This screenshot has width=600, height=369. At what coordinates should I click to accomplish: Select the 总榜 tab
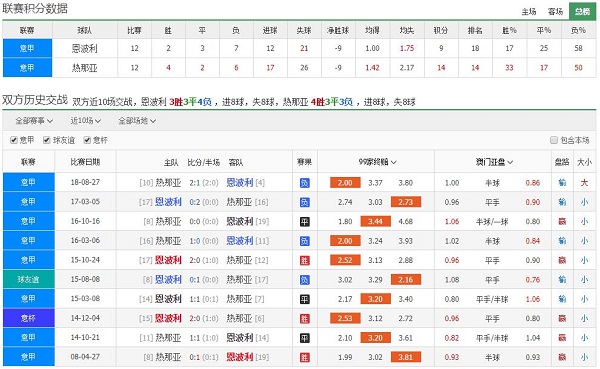coord(582,11)
